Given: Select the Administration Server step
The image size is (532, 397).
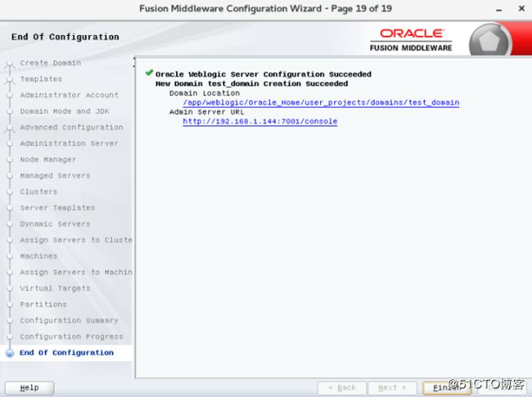Looking at the screenshot, I should tap(70, 143).
